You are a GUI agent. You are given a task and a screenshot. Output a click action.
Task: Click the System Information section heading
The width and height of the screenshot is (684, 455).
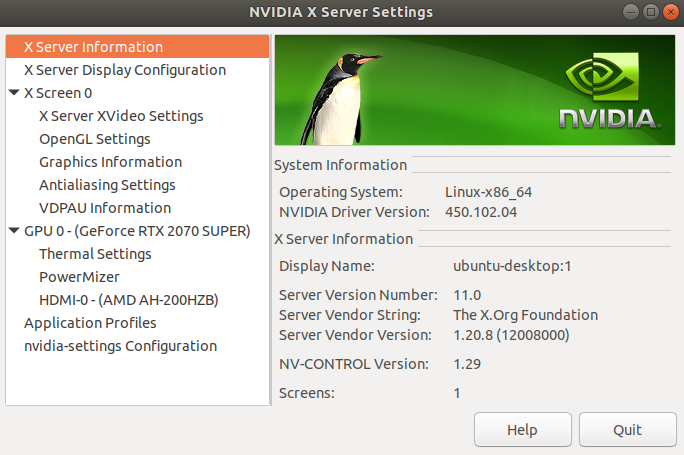(x=340, y=165)
